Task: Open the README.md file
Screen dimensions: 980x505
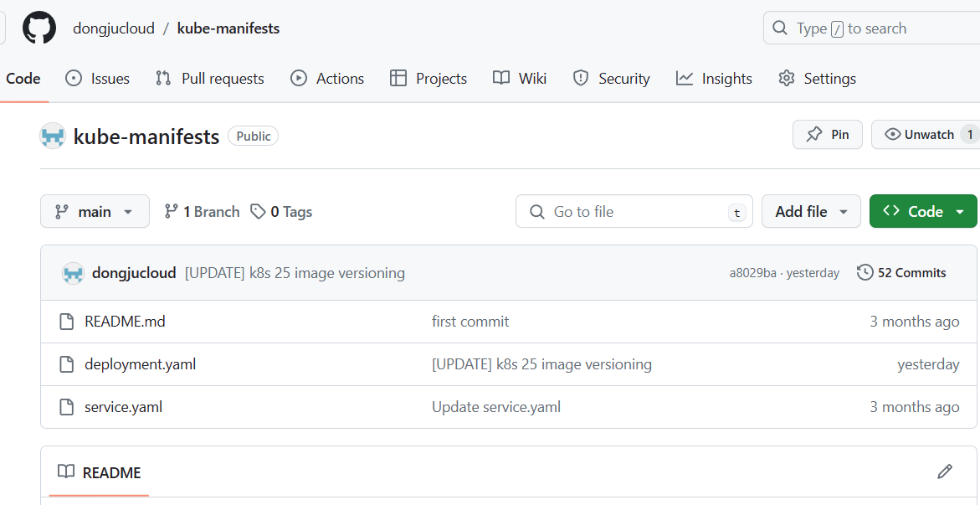Action: click(x=125, y=322)
